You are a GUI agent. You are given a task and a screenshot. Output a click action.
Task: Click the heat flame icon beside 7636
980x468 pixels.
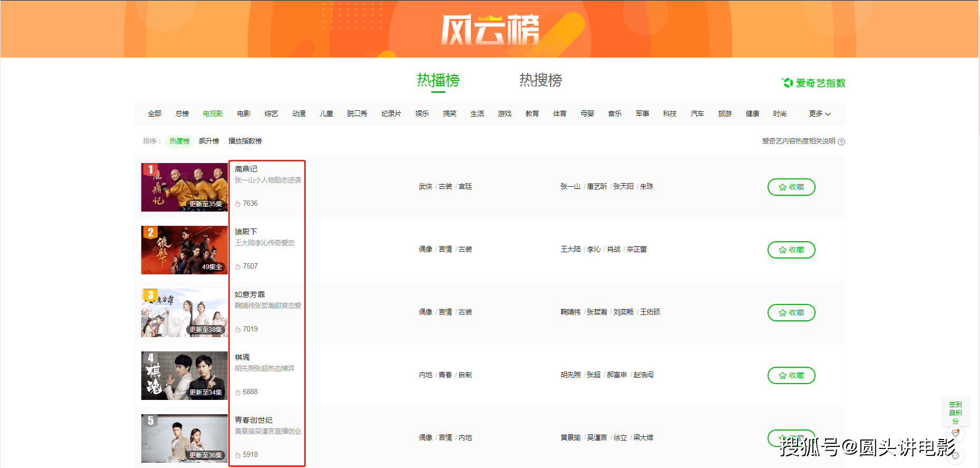tap(238, 204)
